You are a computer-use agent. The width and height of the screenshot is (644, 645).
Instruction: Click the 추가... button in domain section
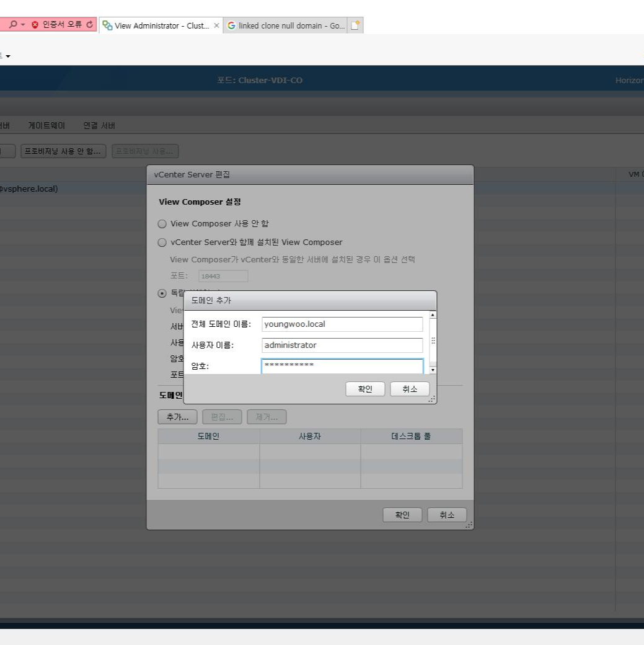pos(177,417)
